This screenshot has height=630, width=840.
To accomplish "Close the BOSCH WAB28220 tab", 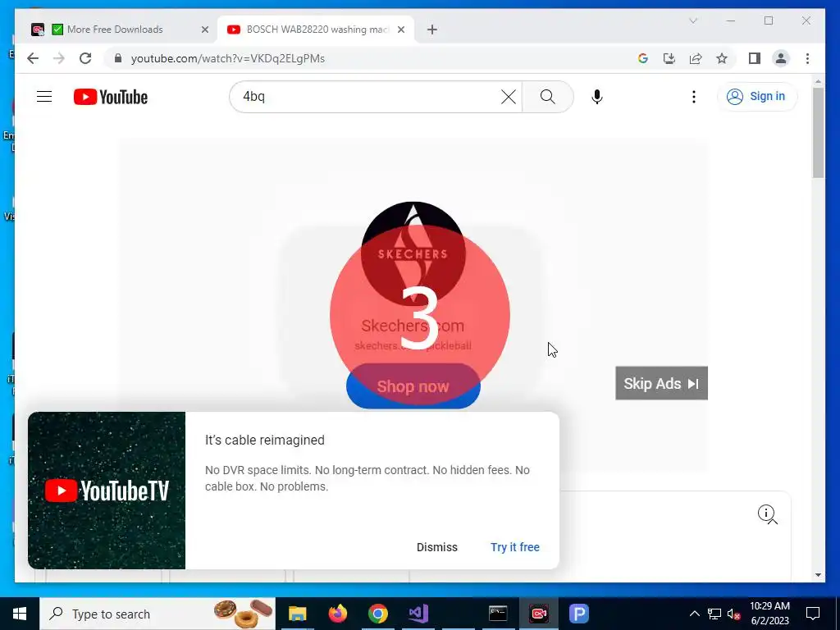I will [400, 30].
